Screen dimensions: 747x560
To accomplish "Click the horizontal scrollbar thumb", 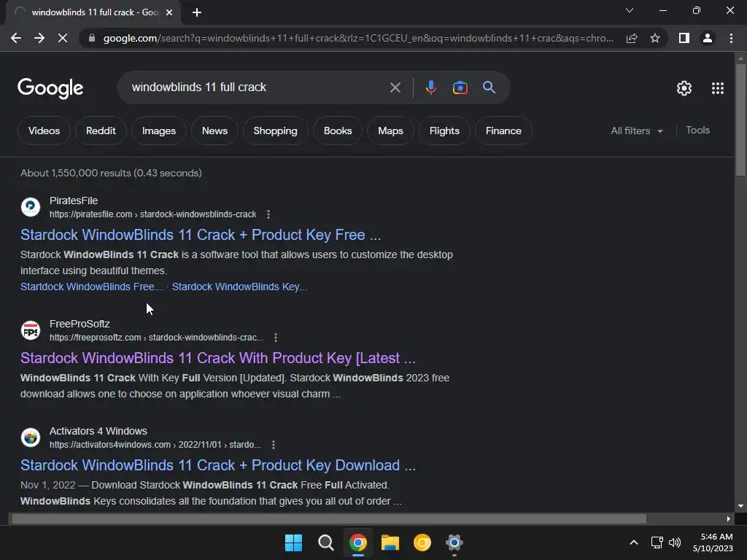I will (329, 518).
